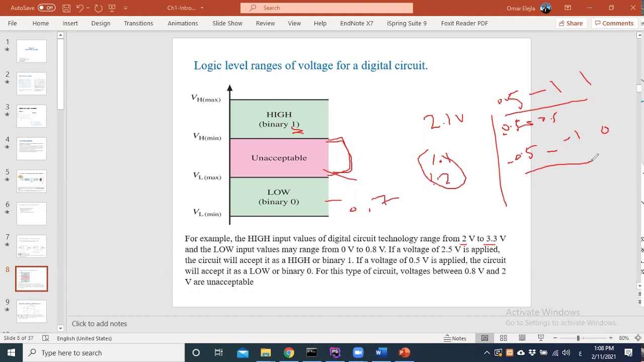Open the Slide Show tab
644x362 pixels.
pyautogui.click(x=227, y=23)
